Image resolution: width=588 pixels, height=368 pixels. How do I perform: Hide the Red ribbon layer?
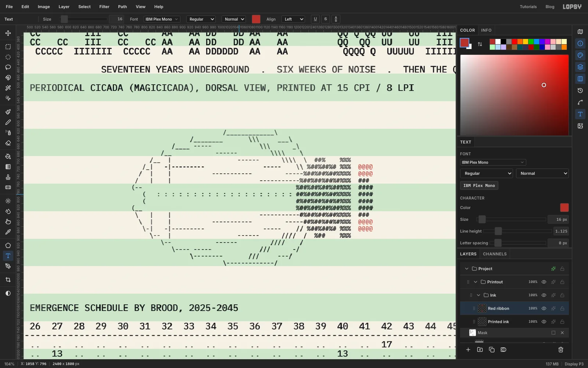click(544, 308)
